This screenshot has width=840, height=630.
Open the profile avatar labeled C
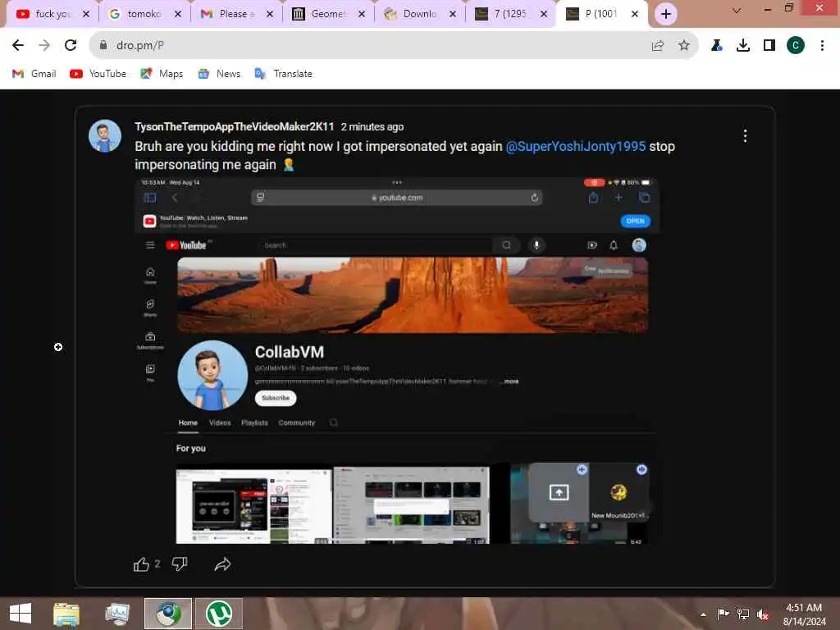pyautogui.click(x=796, y=46)
